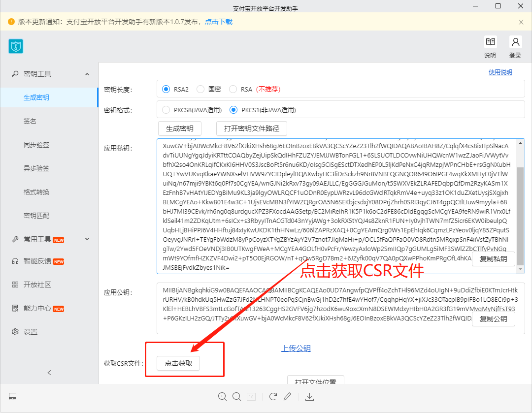Click the image viewer zoom in icon

pos(222,397)
